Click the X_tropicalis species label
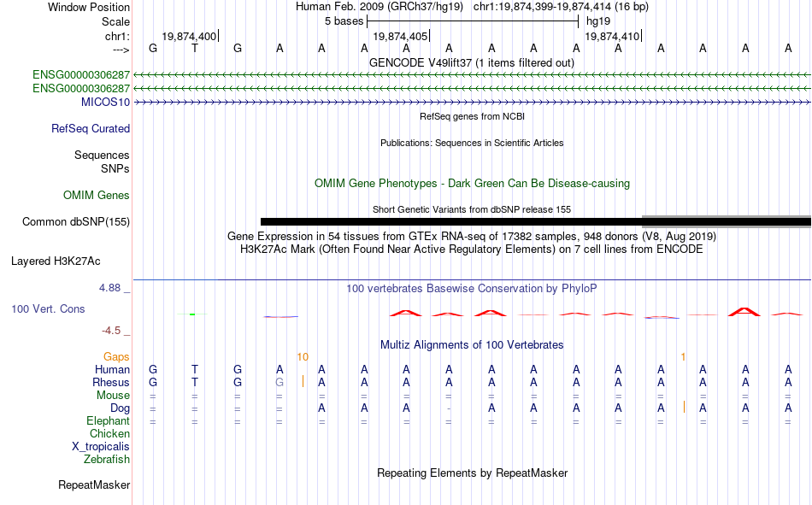The image size is (812, 505). (x=101, y=447)
